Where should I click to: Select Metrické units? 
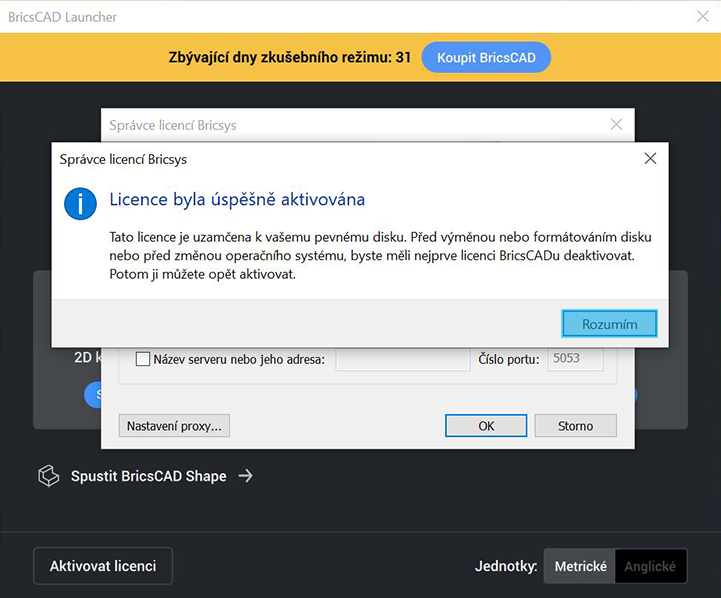(580, 566)
